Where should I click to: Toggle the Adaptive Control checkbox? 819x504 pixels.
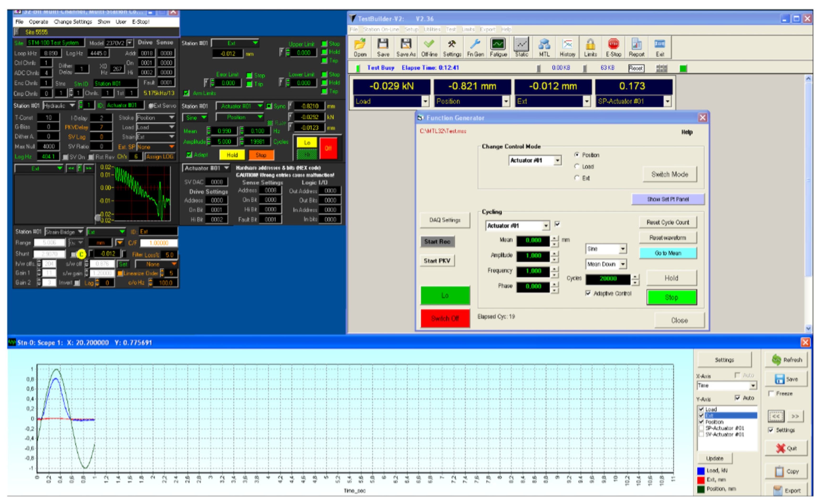(588, 293)
